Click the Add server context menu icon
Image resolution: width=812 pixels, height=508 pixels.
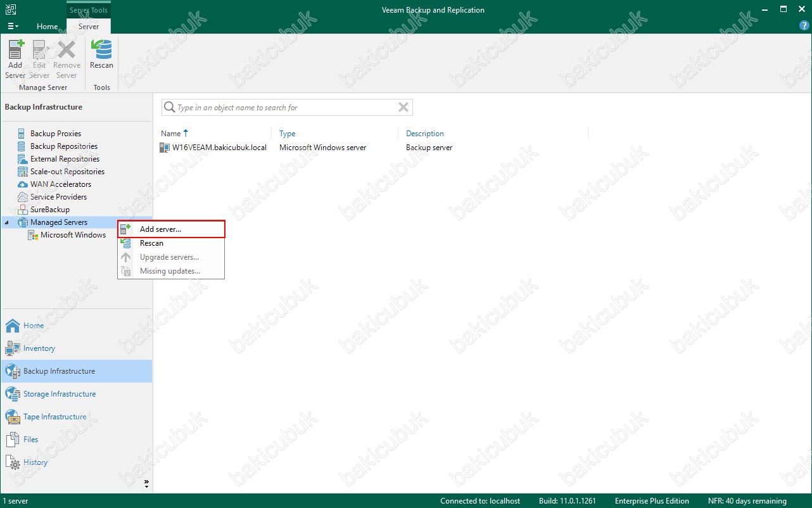[x=126, y=229]
